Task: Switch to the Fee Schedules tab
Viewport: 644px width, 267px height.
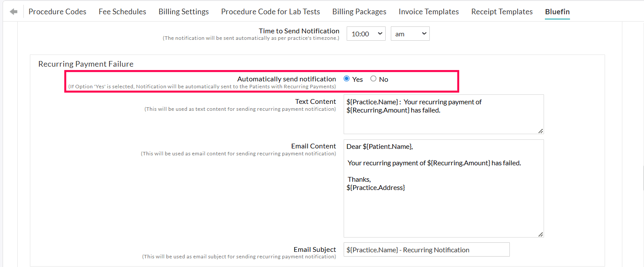Action: pos(122,11)
